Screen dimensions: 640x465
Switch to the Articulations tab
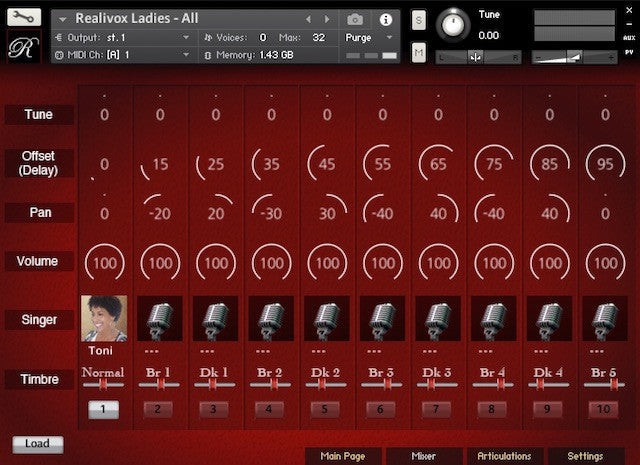(504, 456)
